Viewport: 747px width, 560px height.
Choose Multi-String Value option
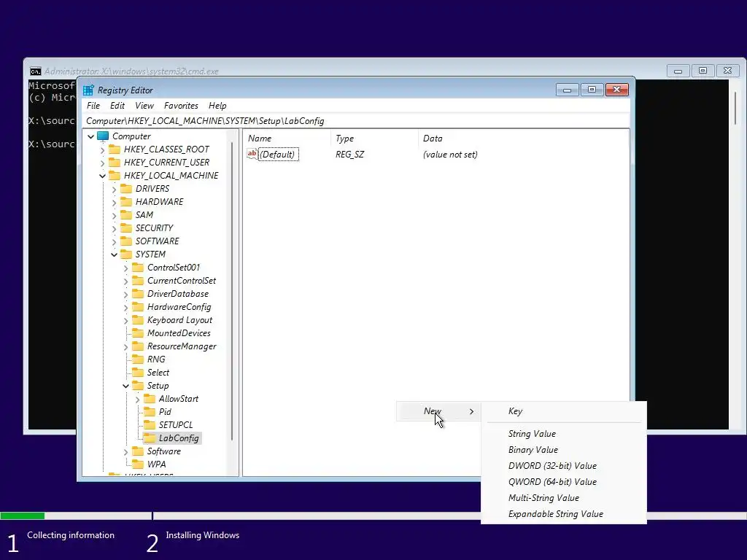click(x=564, y=498)
